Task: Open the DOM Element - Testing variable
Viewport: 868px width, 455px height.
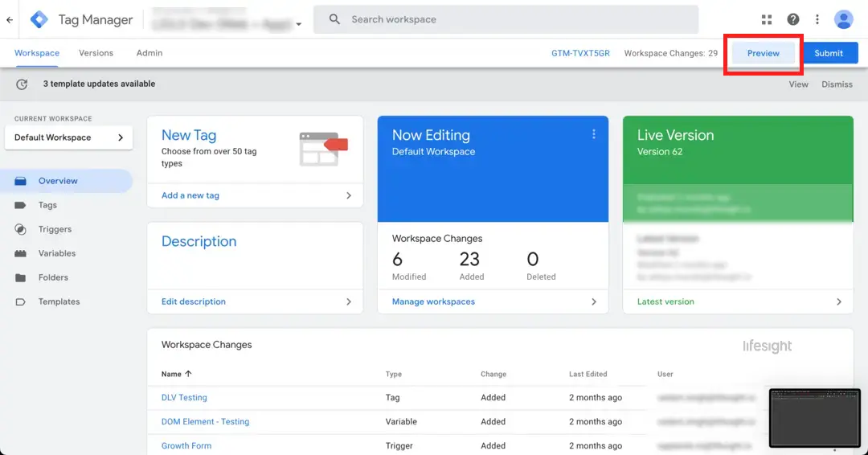Action: (206, 422)
